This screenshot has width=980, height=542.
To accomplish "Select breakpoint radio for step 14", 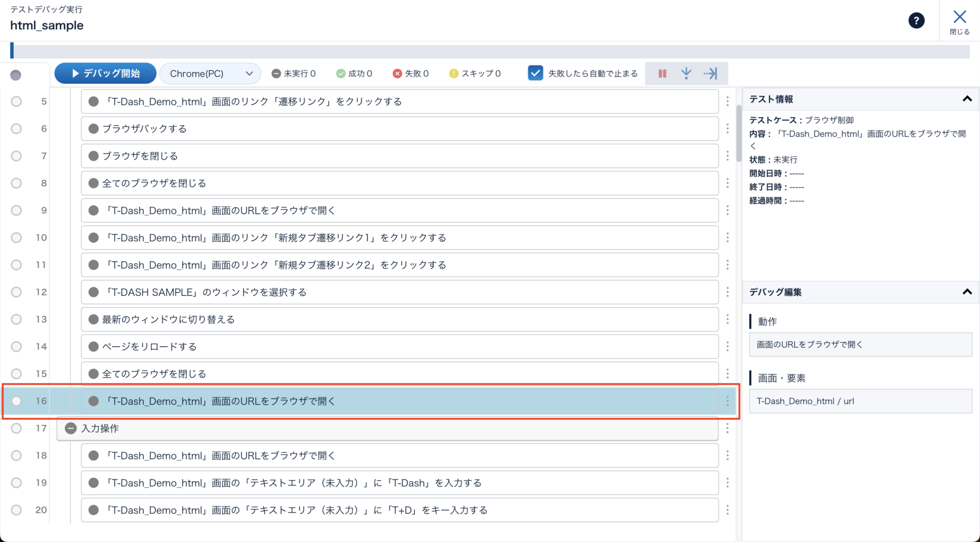I will (x=16, y=346).
